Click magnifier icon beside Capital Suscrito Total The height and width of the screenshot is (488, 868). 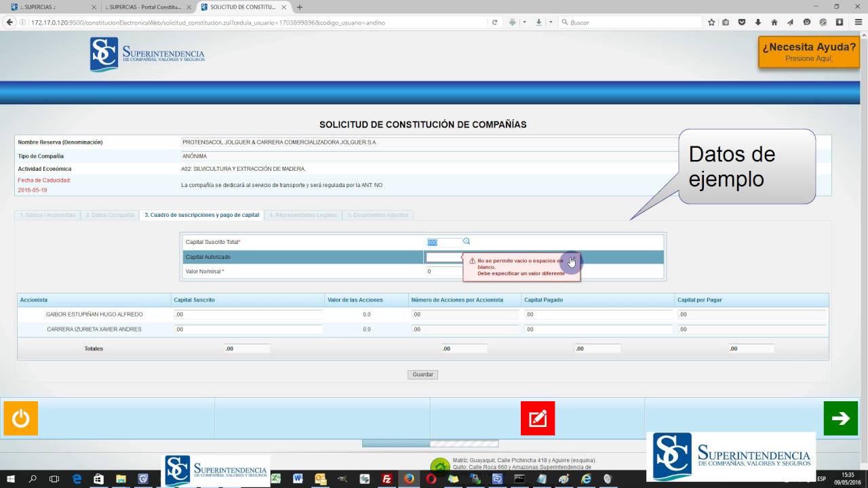[467, 241]
